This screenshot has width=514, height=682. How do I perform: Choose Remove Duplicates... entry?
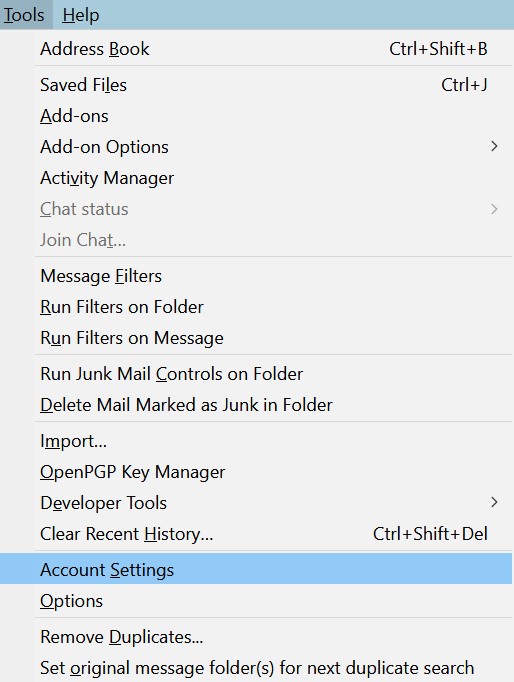click(x=257, y=637)
